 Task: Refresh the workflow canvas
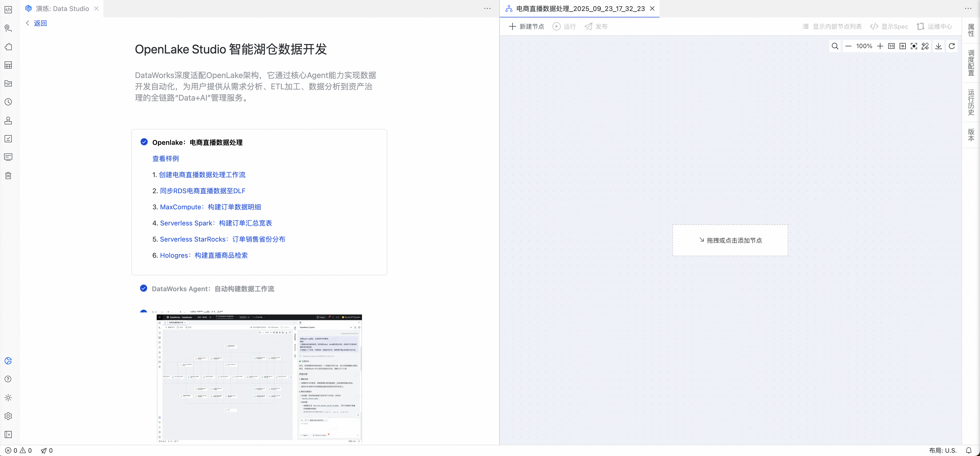tap(952, 46)
